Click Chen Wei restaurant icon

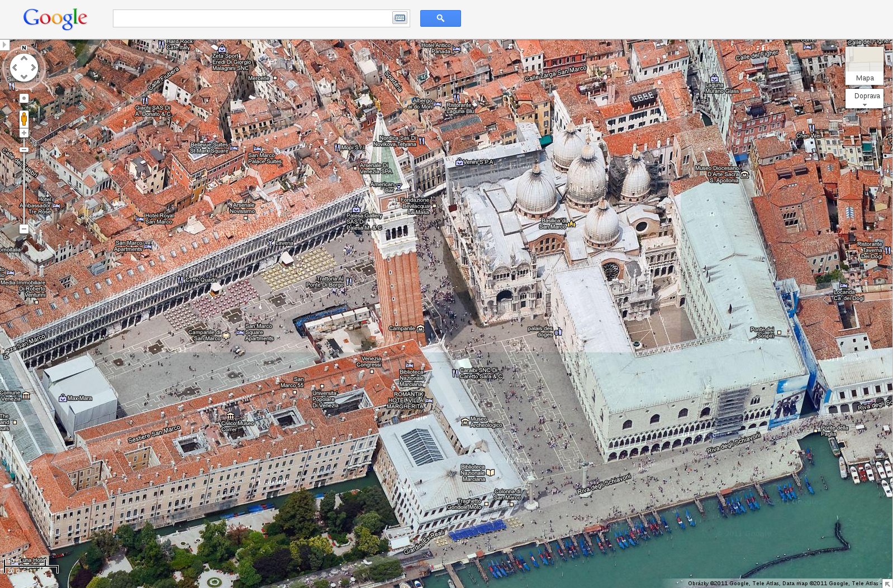tap(811, 128)
